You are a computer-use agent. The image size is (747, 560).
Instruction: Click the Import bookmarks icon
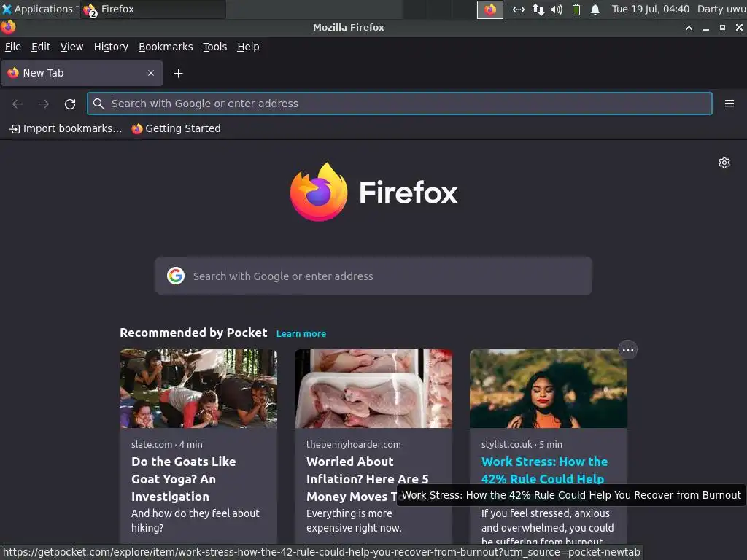click(x=15, y=128)
